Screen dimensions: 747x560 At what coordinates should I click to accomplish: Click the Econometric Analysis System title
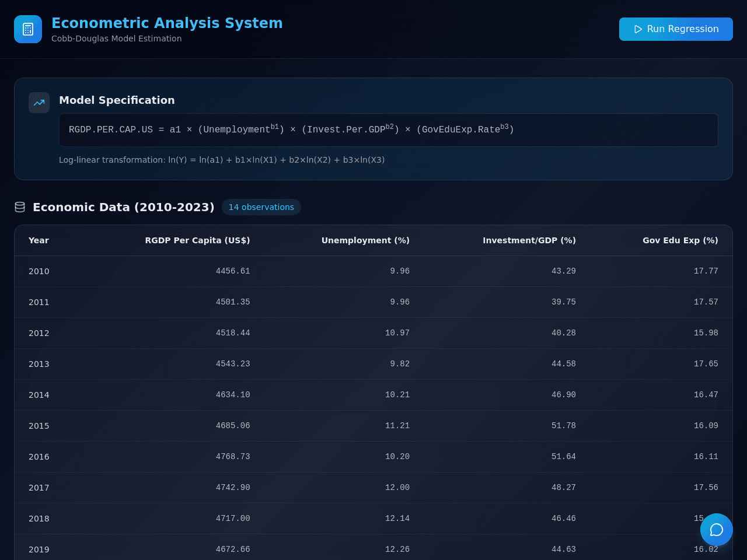pos(167,23)
